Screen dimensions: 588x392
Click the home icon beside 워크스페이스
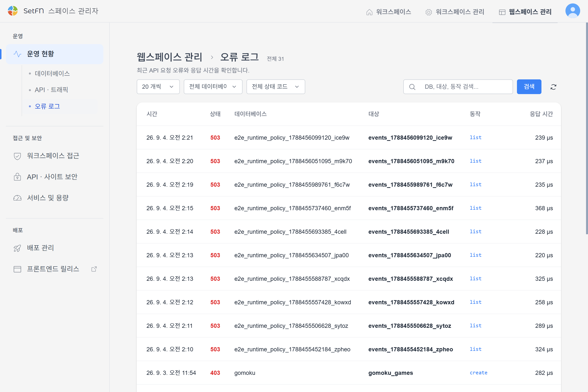point(369,12)
